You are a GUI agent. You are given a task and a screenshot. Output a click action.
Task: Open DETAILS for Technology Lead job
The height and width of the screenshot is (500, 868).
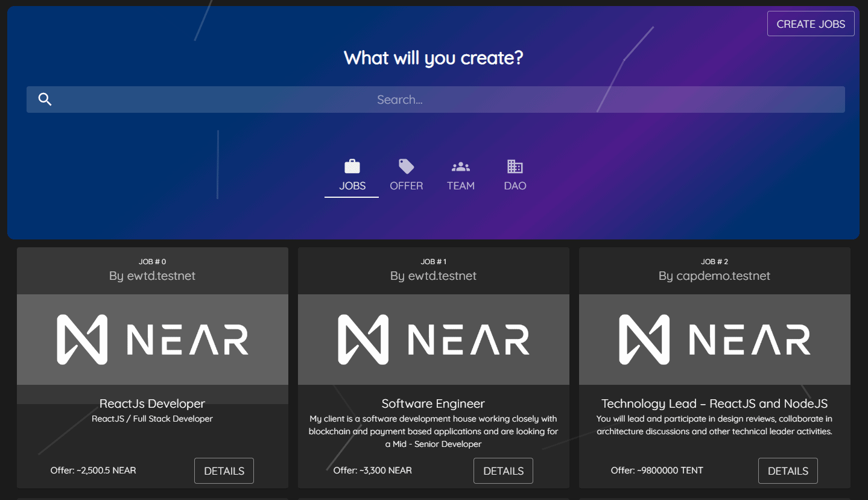(788, 471)
